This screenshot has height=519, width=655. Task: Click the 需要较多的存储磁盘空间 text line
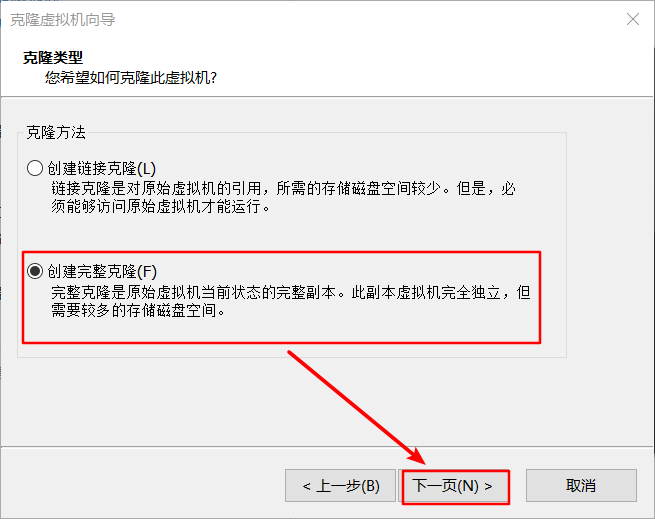(x=138, y=310)
